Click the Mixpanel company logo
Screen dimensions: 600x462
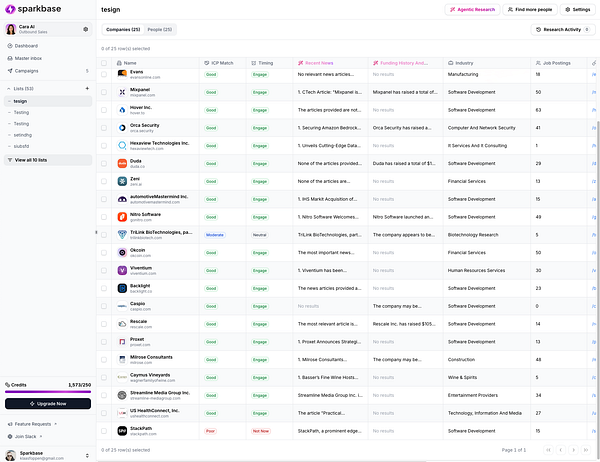122,92
